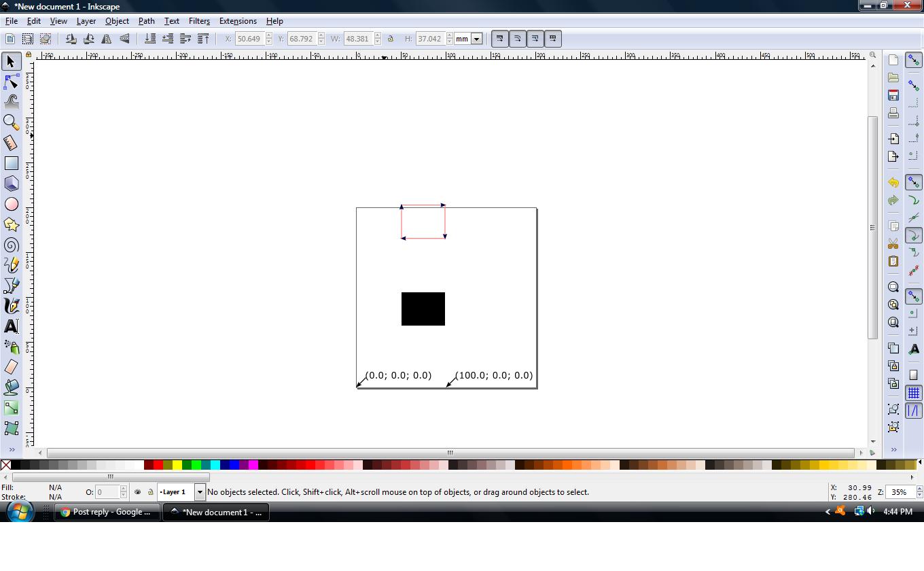Select the Pencil freehand tool

(11, 265)
